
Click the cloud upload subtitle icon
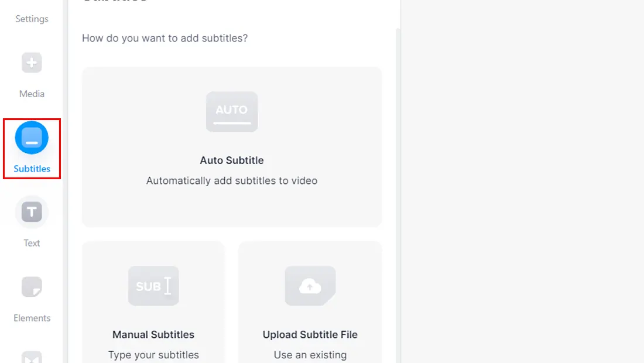point(310,286)
